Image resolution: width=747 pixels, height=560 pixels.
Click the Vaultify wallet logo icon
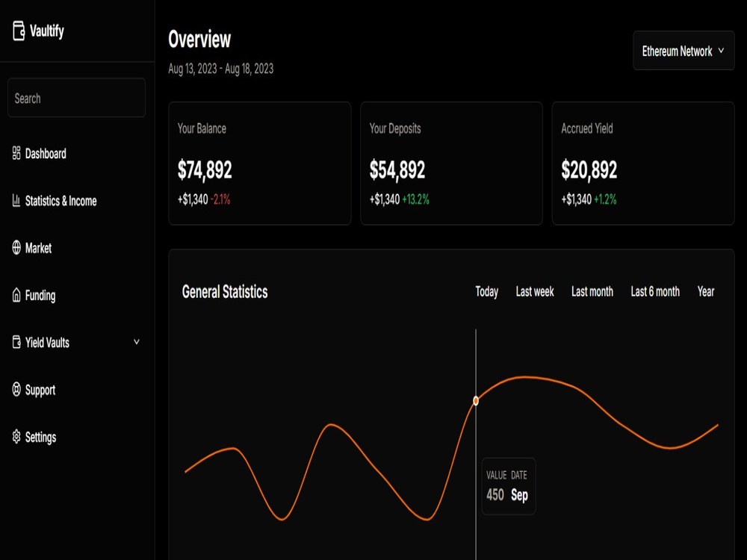(19, 31)
